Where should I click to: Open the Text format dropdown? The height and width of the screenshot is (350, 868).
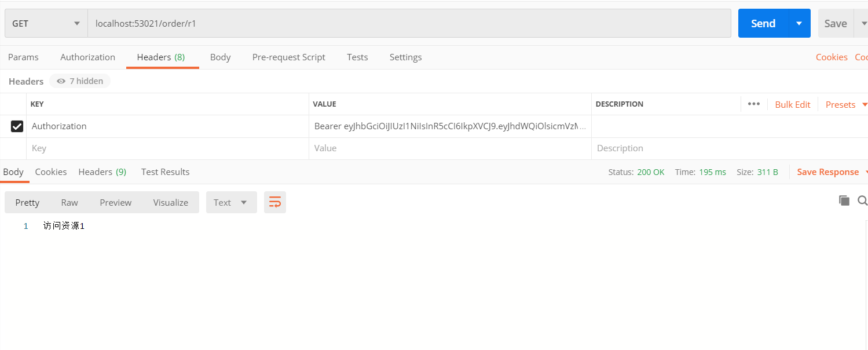click(231, 202)
